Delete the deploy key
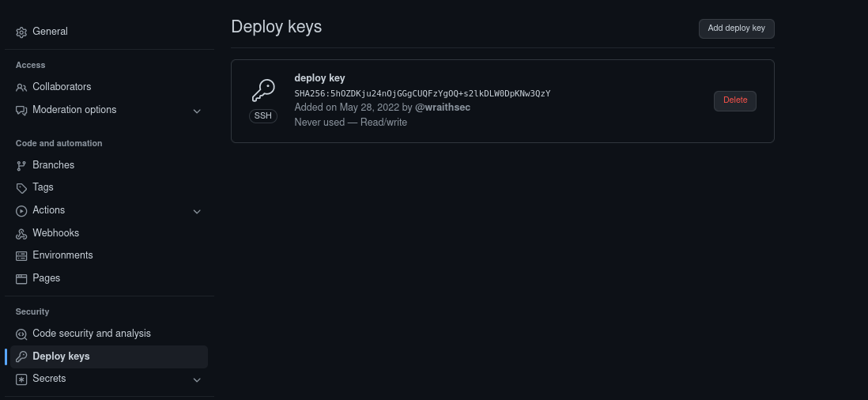 [x=734, y=100]
